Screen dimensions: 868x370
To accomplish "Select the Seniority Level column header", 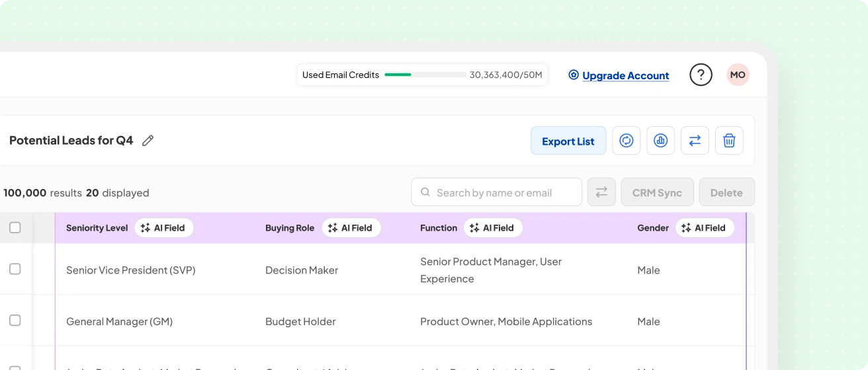I will point(97,228).
